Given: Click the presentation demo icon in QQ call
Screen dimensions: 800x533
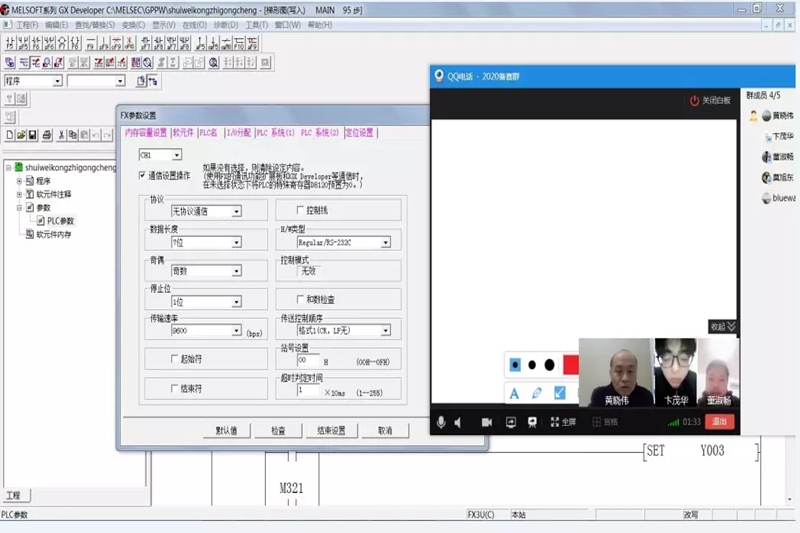Looking at the screenshot, I should click(532, 422).
